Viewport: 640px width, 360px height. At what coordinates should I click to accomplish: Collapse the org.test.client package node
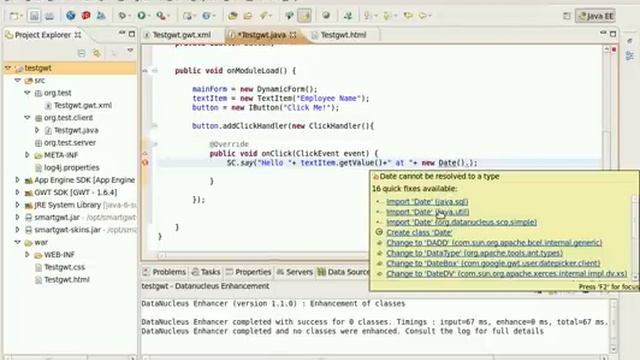point(27,118)
